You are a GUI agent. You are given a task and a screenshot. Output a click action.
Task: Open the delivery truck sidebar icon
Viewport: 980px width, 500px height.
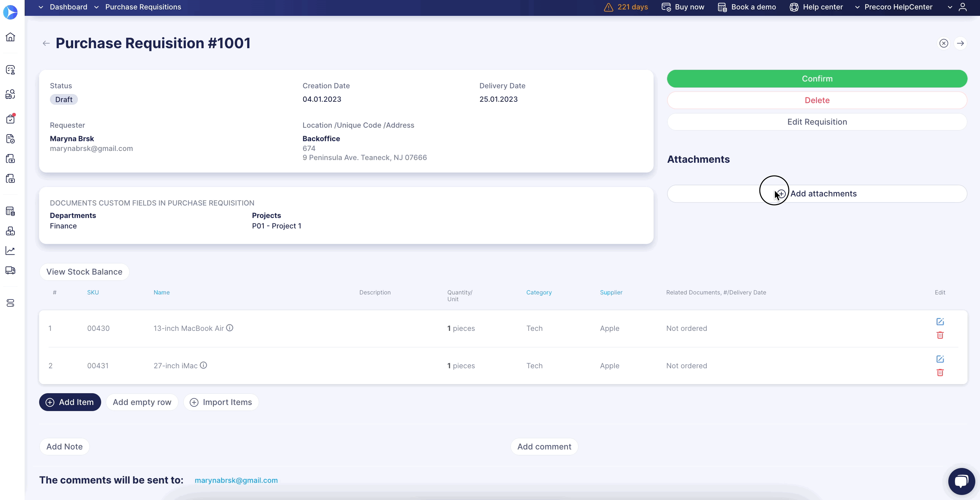10,270
